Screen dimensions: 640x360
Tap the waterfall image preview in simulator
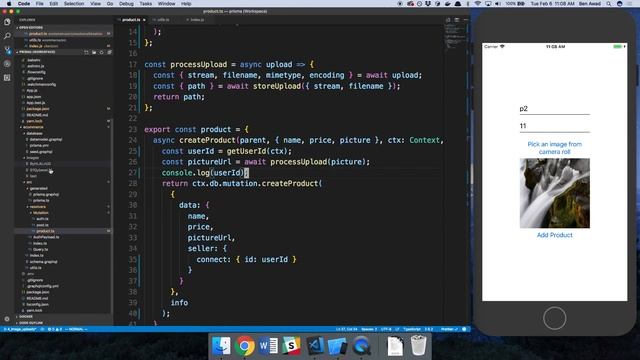(554, 193)
